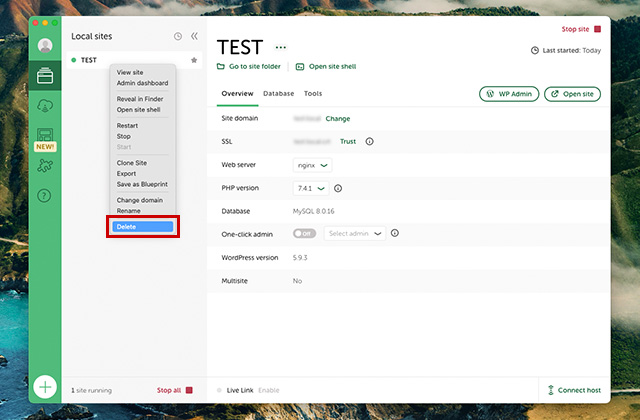
Task: Select the Local sites sidebar icon
Action: click(x=45, y=76)
